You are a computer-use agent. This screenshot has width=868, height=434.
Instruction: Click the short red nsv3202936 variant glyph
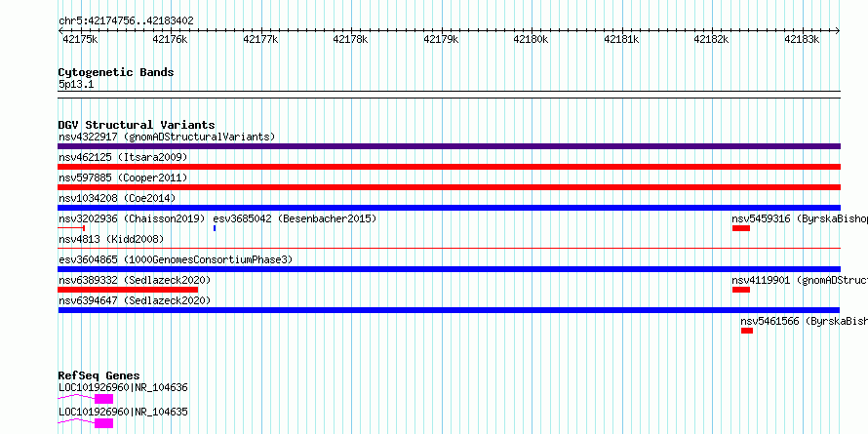tap(71, 228)
